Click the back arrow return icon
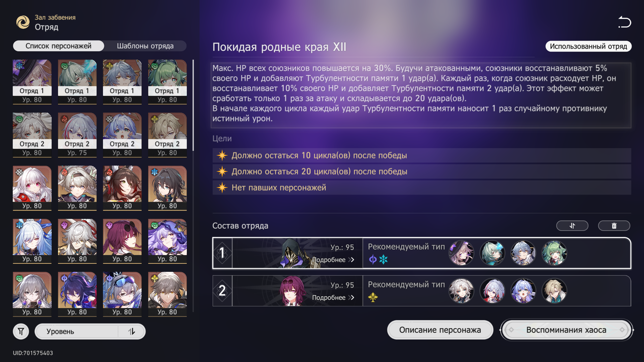 click(624, 22)
